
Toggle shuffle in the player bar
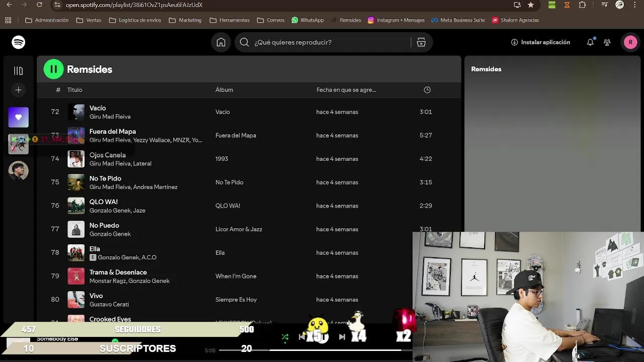(x=285, y=337)
